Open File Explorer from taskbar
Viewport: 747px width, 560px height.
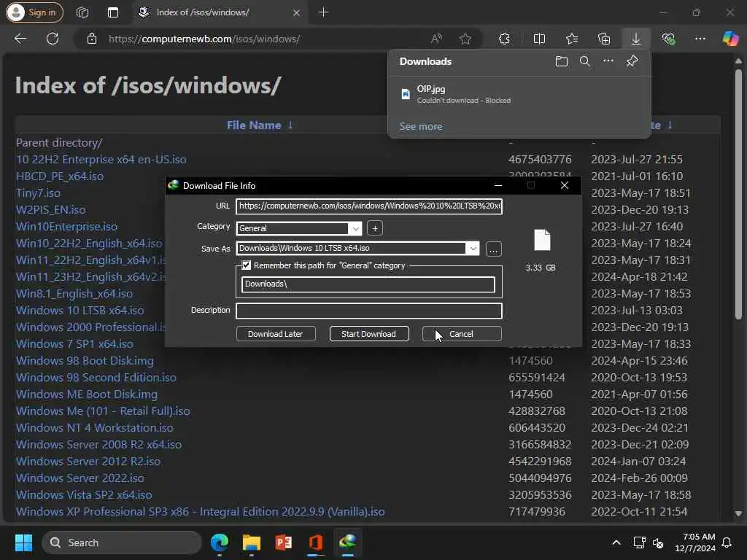(252, 542)
